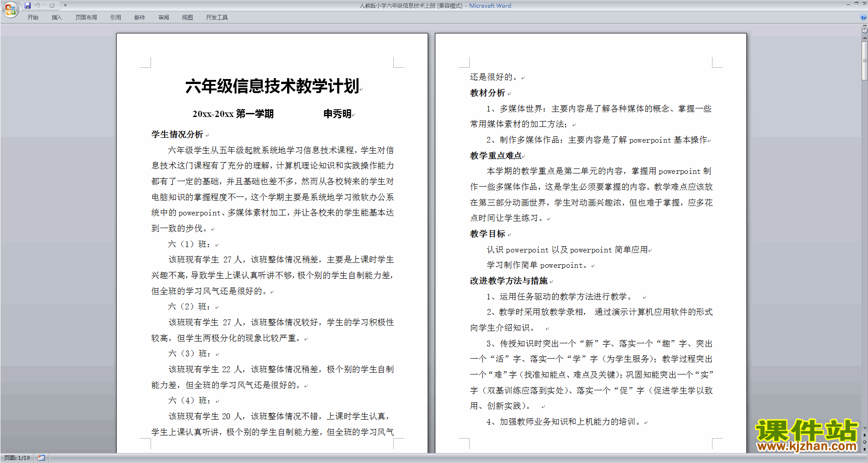
Task: Click the line 六（1）班：
Action: [x=189, y=244]
